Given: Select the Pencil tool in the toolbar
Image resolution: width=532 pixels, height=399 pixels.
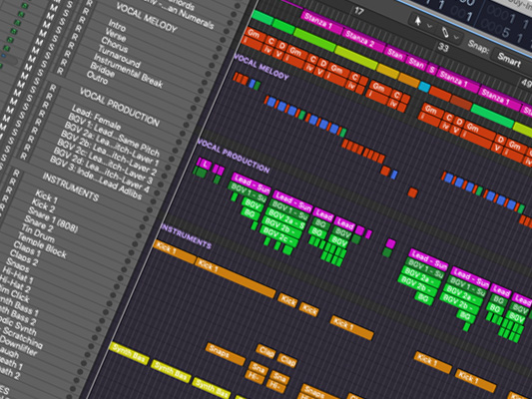Looking at the screenshot, I should pyautogui.click(x=445, y=32).
